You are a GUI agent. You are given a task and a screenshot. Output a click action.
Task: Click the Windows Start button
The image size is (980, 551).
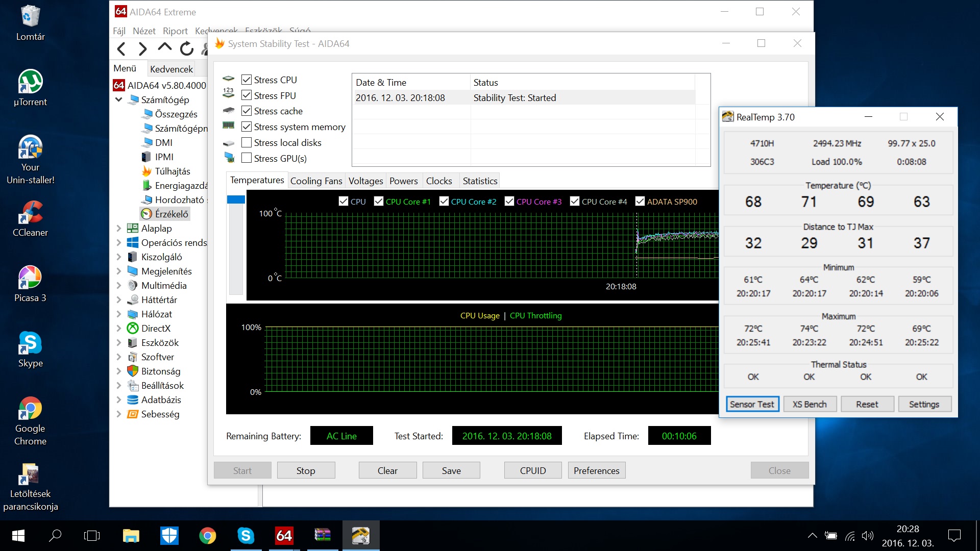click(x=18, y=536)
